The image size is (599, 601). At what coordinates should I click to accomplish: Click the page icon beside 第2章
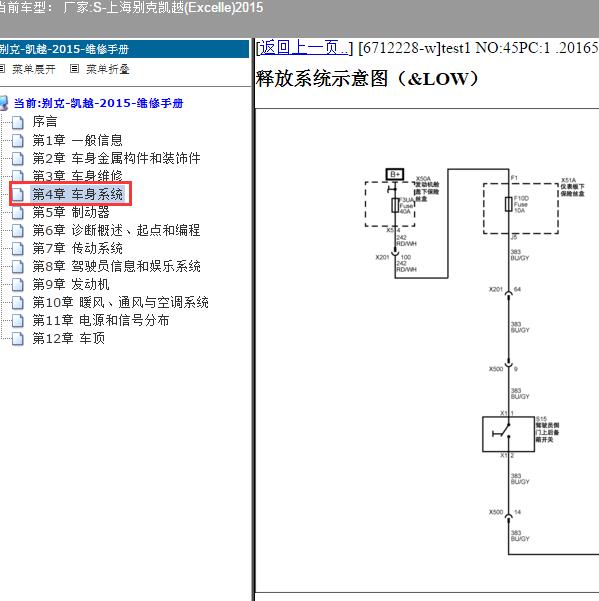tap(18, 159)
